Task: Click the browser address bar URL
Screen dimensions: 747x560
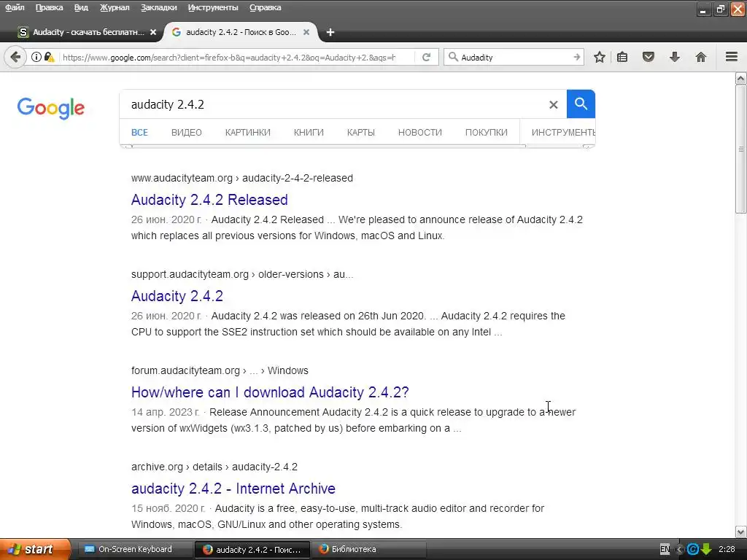Action: (228, 57)
